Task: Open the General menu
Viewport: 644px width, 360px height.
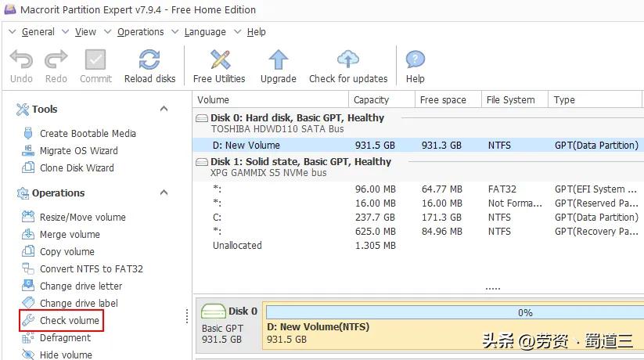Action: coord(38,31)
